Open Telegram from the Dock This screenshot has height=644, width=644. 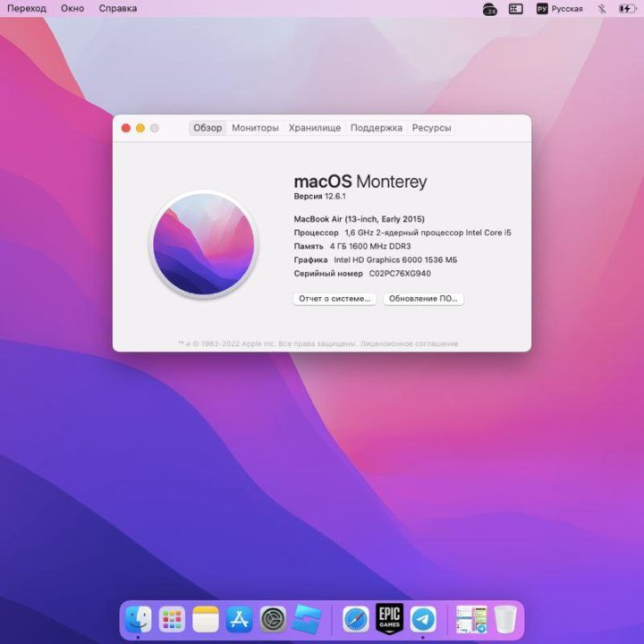423,619
